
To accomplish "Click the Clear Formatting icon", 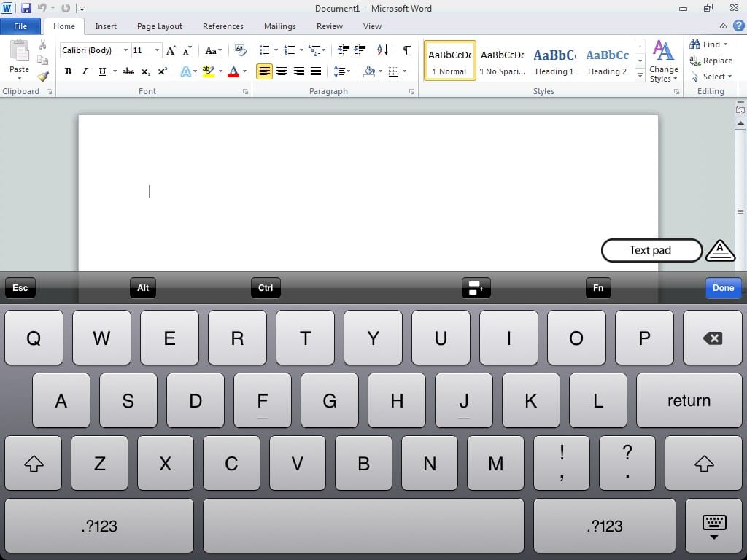I will [x=241, y=50].
